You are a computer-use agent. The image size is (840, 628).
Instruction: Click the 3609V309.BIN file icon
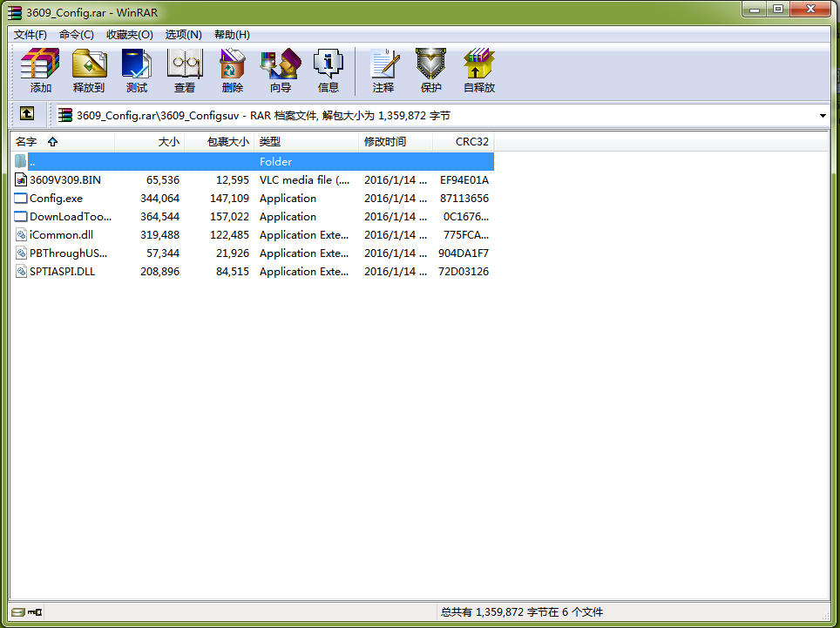[20, 180]
